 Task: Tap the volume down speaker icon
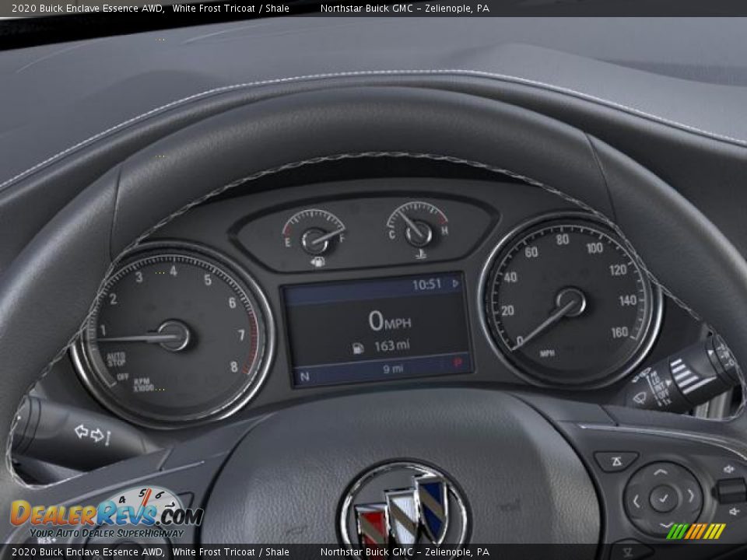[x=735, y=512]
